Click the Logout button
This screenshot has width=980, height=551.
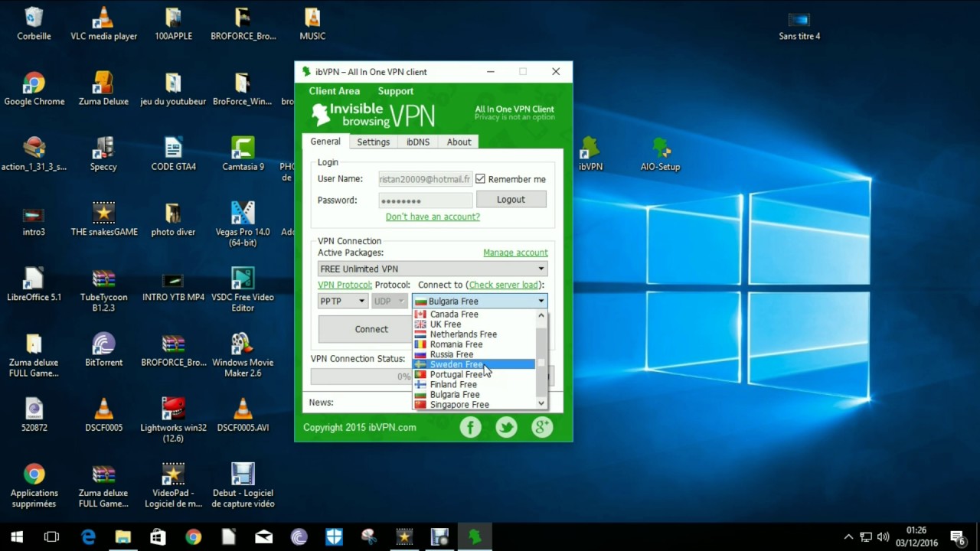[x=511, y=199]
